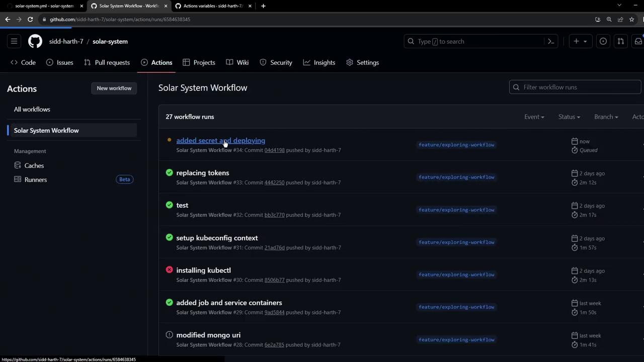Viewport: 644px width, 362px height.
Task: Open the replacing tokens workflow run
Action: tap(202, 172)
